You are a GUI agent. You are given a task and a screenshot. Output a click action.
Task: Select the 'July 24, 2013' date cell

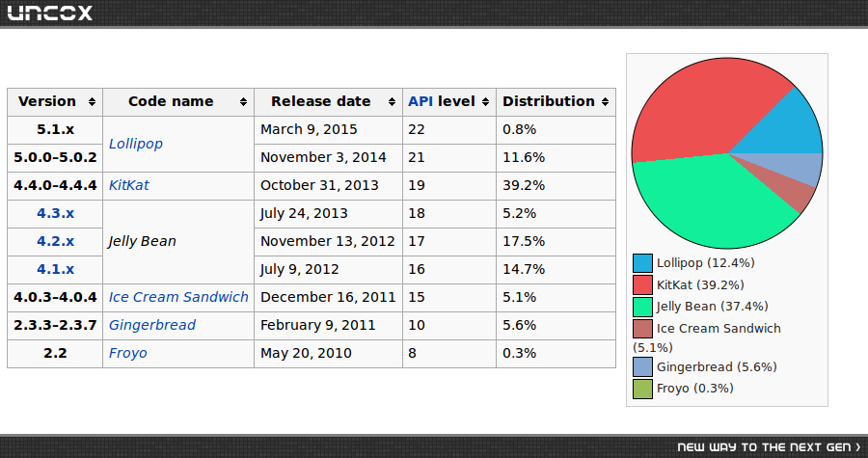click(x=328, y=213)
